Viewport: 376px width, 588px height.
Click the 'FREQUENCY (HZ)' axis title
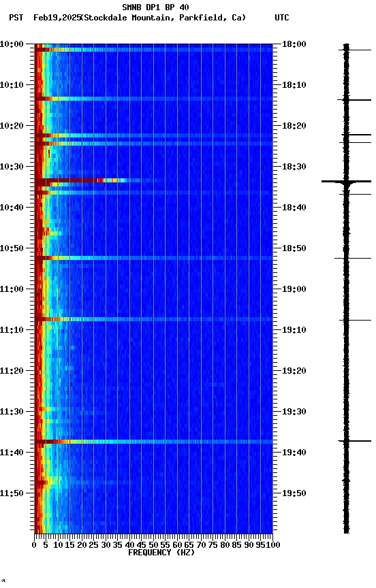tap(161, 553)
